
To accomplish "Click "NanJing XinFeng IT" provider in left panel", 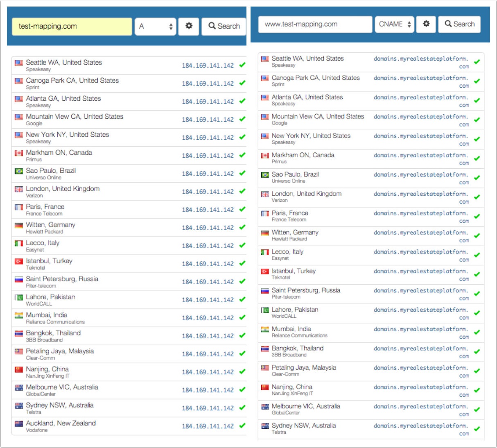I will point(47,376).
